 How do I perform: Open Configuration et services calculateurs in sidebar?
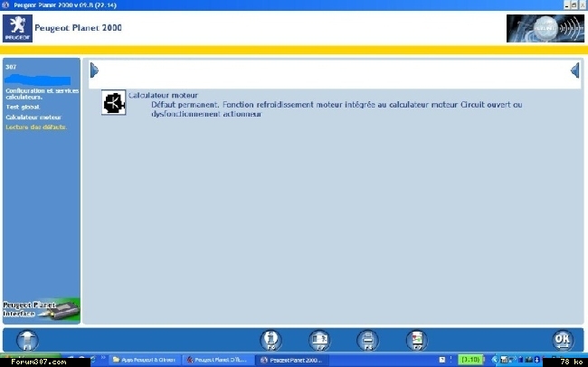(x=42, y=94)
